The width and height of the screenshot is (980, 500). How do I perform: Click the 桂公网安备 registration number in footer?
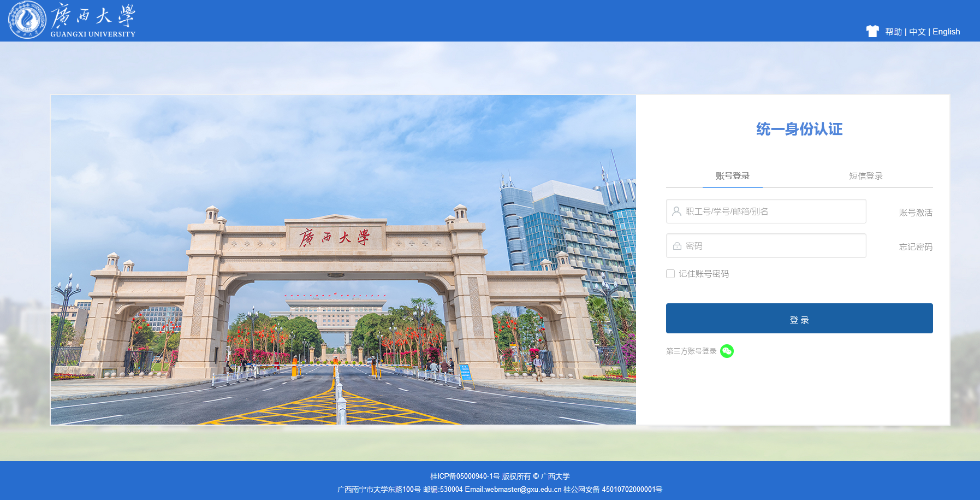613,490
